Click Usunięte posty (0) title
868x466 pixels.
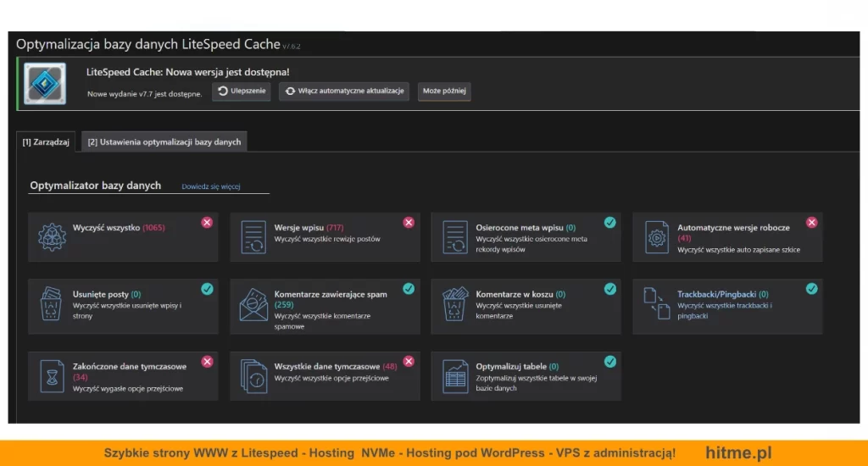click(x=107, y=295)
